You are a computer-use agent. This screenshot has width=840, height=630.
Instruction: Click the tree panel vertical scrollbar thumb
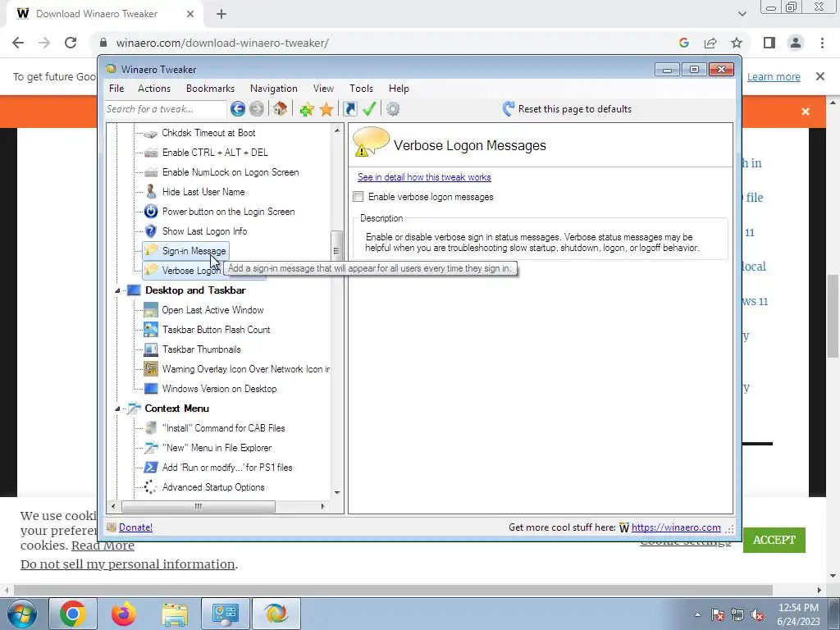[336, 250]
